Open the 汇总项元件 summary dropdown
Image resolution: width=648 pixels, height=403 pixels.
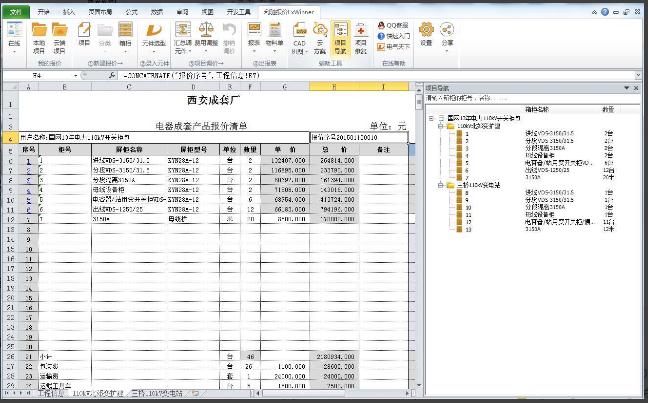tap(189, 52)
